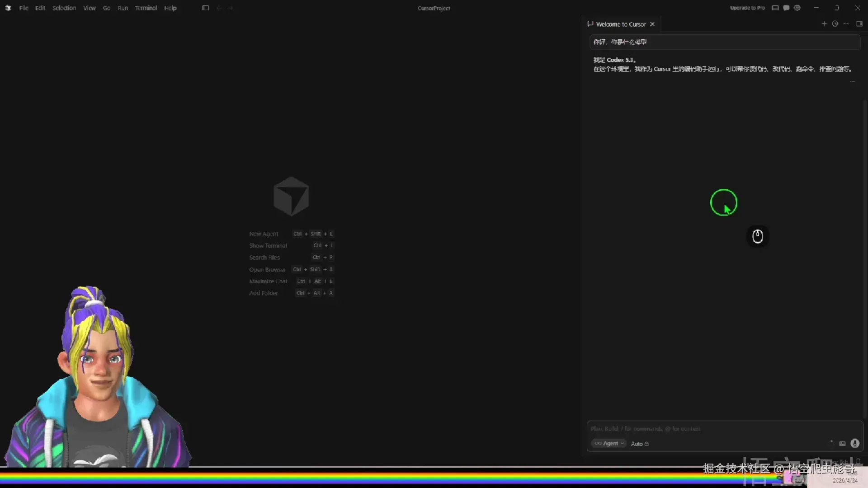Screen dimensions: 868x488
Task: Click the CursorProject title search box
Action: pos(434,8)
